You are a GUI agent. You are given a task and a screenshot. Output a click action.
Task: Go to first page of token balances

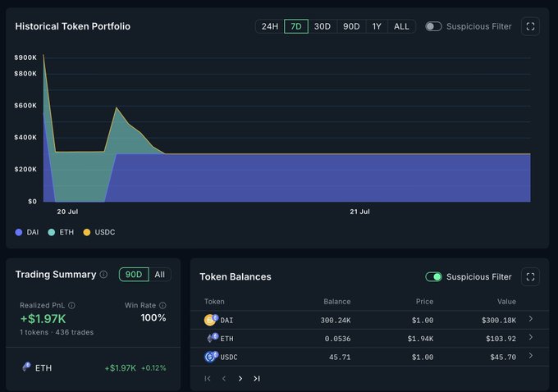208,379
